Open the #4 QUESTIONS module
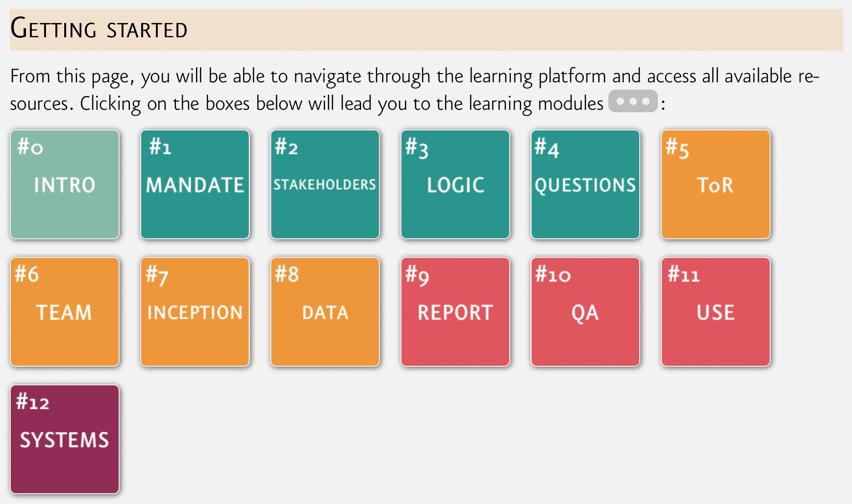Screen dimensions: 852x504 click(x=585, y=185)
